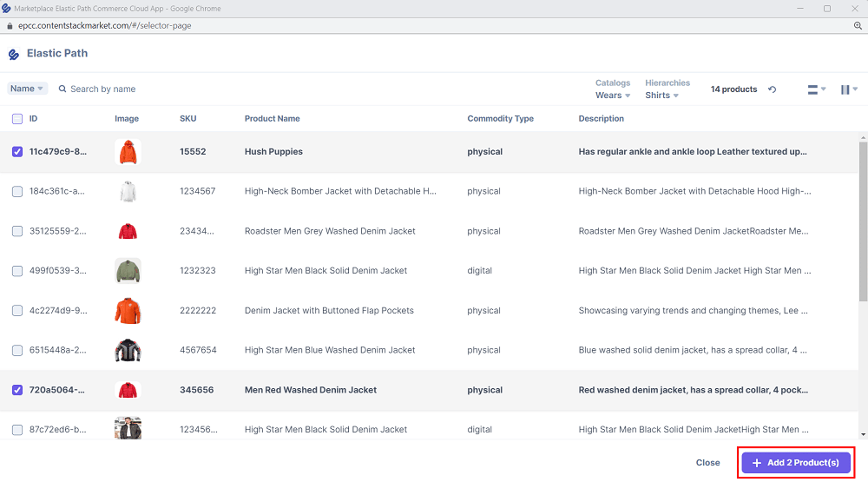Click the 14 products count text
Viewport: 868px width, 482px height.
pos(734,89)
